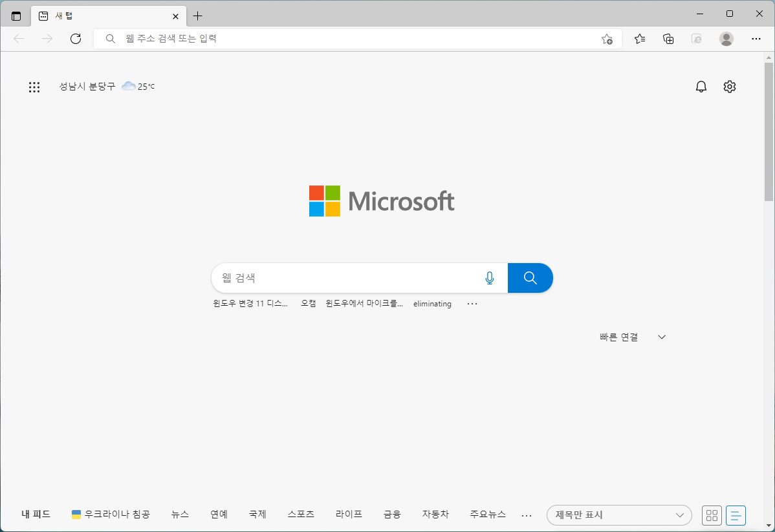Go back to previous page
This screenshot has width=775, height=532.
click(19, 39)
